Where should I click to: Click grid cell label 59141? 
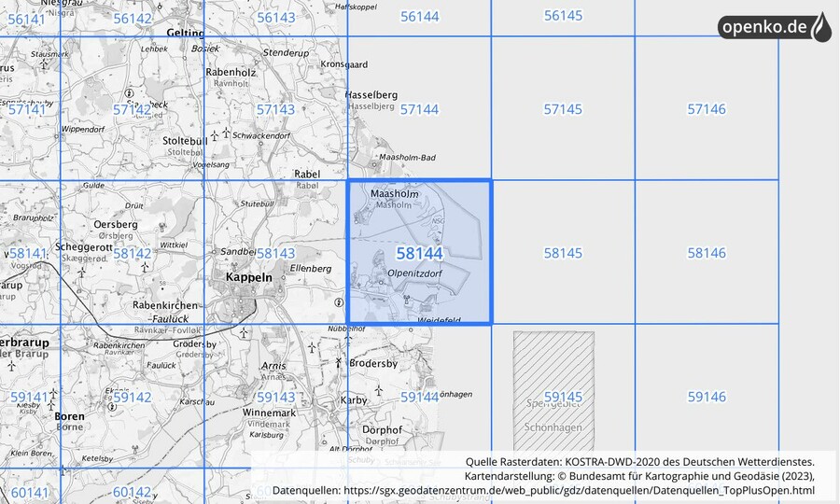[x=29, y=397]
